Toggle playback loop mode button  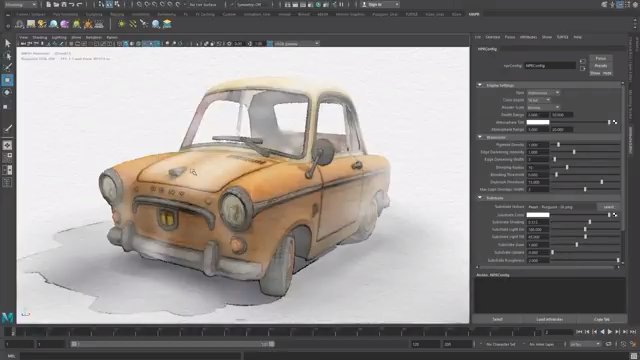[x=608, y=344]
